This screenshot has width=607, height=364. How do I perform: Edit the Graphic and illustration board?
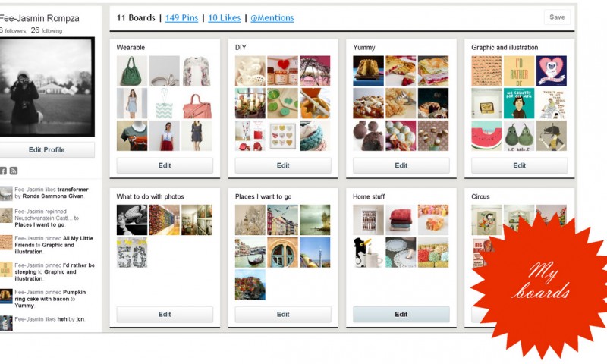click(520, 165)
